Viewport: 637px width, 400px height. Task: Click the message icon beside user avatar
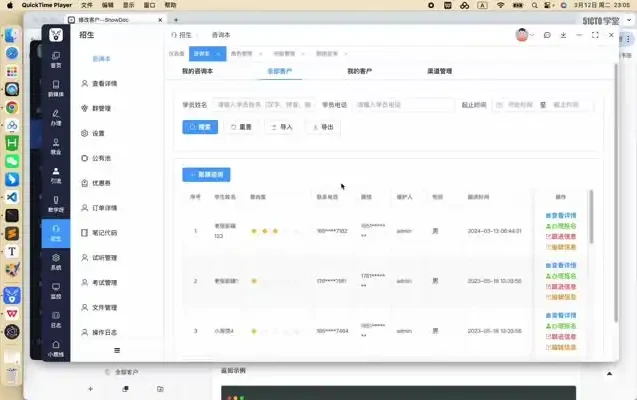click(x=547, y=35)
